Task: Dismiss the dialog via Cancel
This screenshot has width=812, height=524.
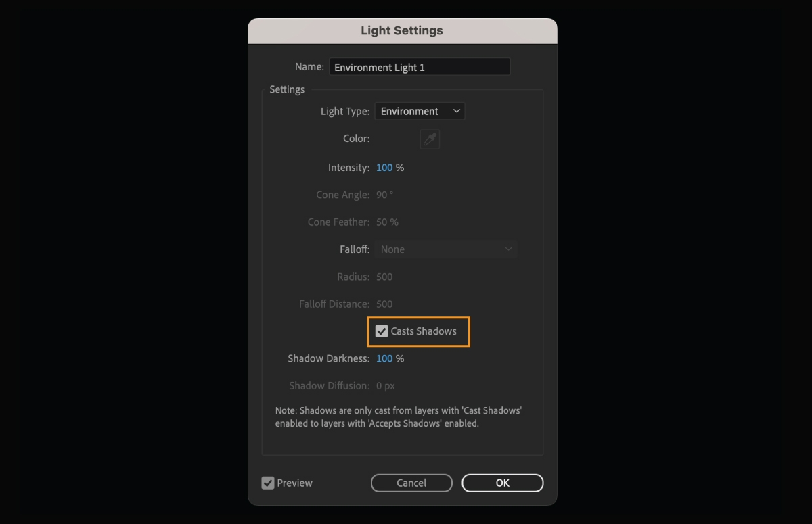Action: pyautogui.click(x=411, y=483)
